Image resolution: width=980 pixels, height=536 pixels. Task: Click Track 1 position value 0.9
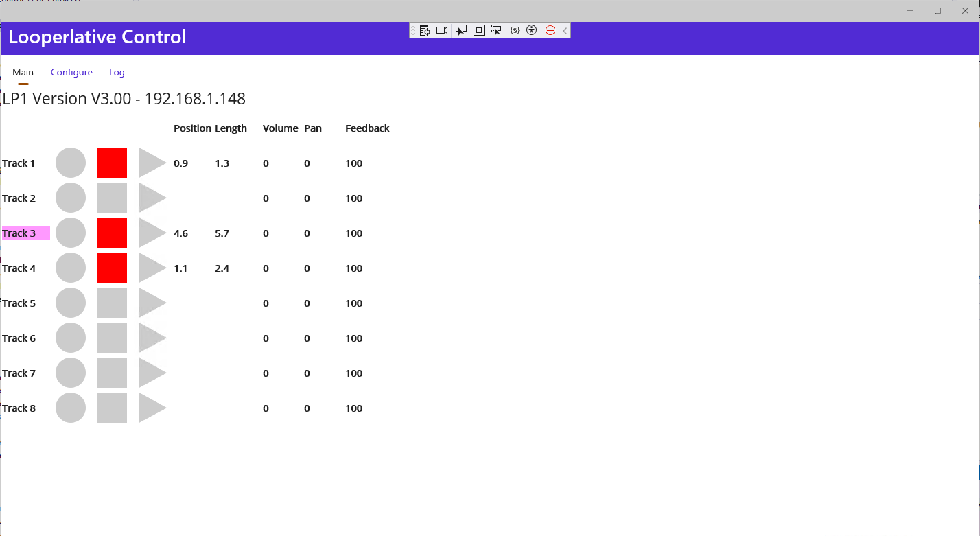(x=180, y=163)
